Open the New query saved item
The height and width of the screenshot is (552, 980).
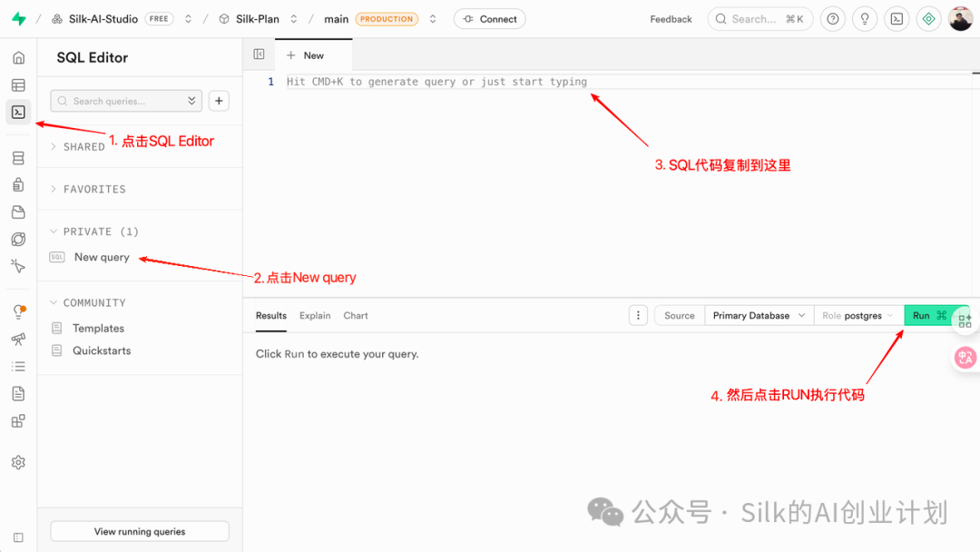click(x=102, y=257)
